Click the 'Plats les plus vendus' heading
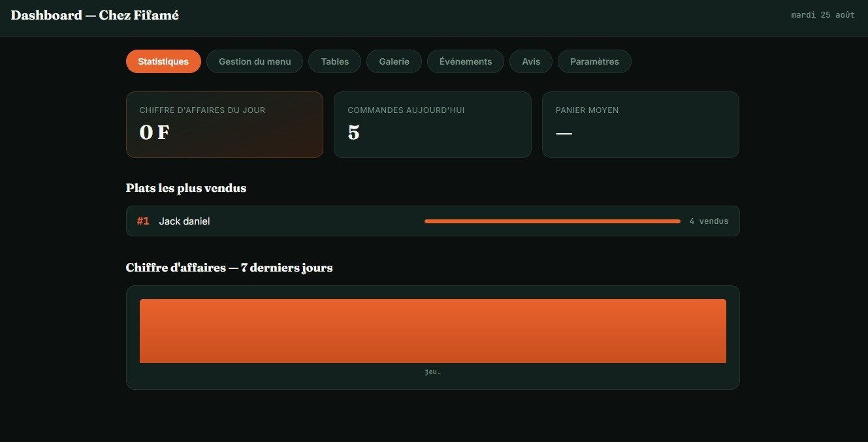The image size is (868, 442). pos(186,188)
